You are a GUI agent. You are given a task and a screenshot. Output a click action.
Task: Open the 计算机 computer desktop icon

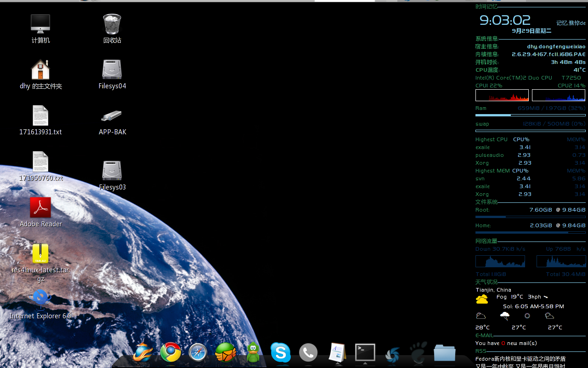click(x=40, y=24)
